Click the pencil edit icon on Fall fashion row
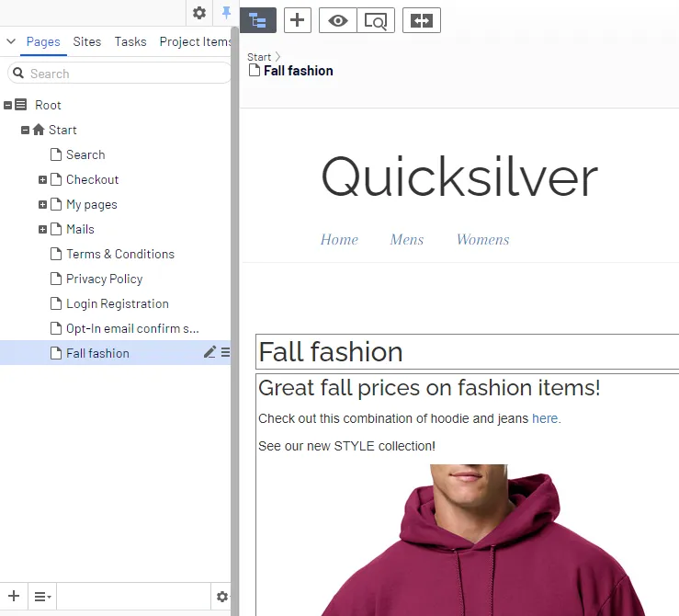Image resolution: width=679 pixels, height=616 pixels. point(209,353)
